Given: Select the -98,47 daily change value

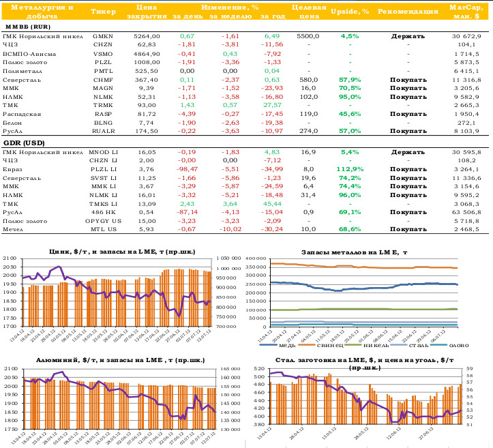Looking at the screenshot, I should [187, 169].
